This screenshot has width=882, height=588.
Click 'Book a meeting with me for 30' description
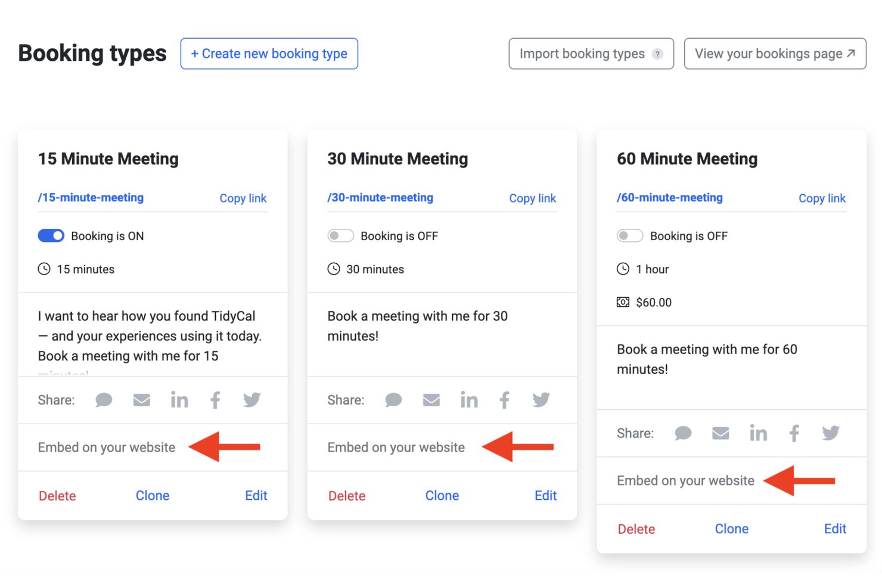pyautogui.click(x=418, y=326)
